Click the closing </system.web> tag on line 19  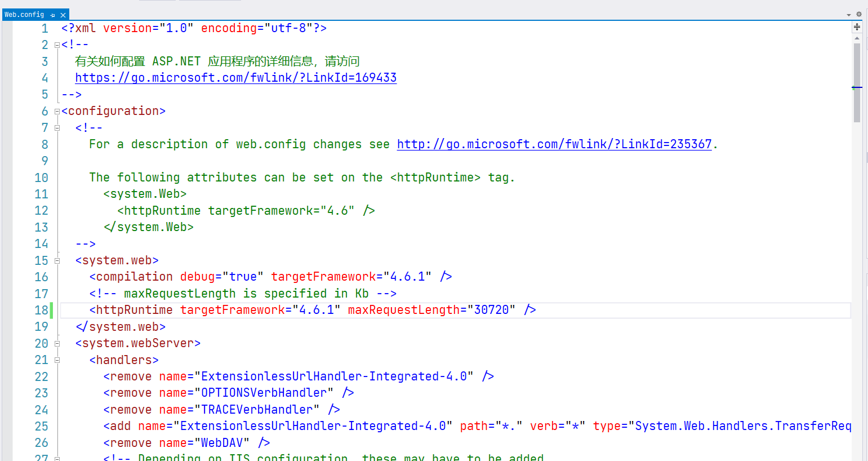(x=121, y=327)
